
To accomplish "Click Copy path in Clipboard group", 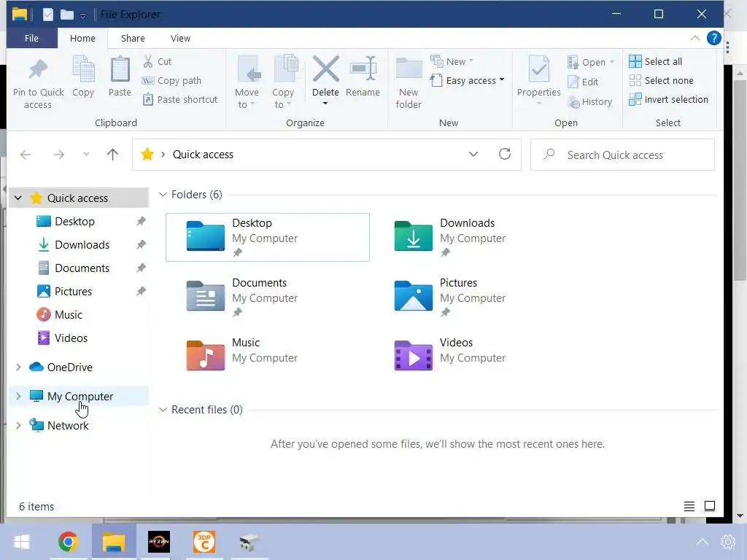I will (171, 80).
